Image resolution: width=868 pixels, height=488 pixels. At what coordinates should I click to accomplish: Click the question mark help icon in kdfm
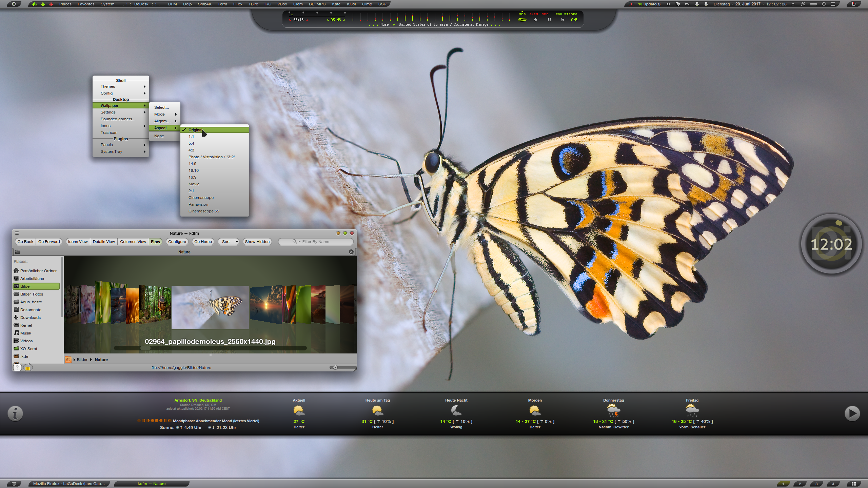point(17,368)
